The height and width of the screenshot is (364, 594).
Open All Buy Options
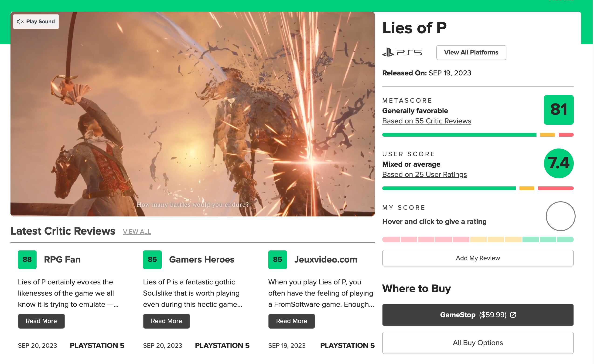(x=478, y=343)
